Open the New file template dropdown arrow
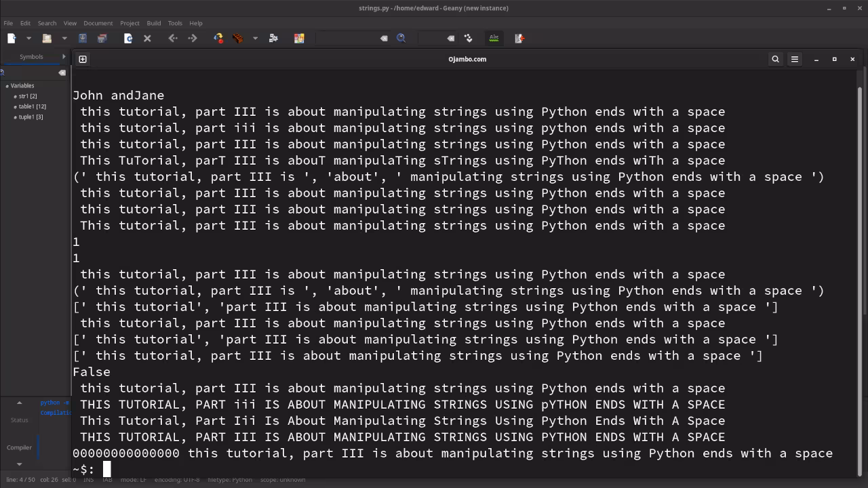The width and height of the screenshot is (868, 488). pyautogui.click(x=28, y=39)
